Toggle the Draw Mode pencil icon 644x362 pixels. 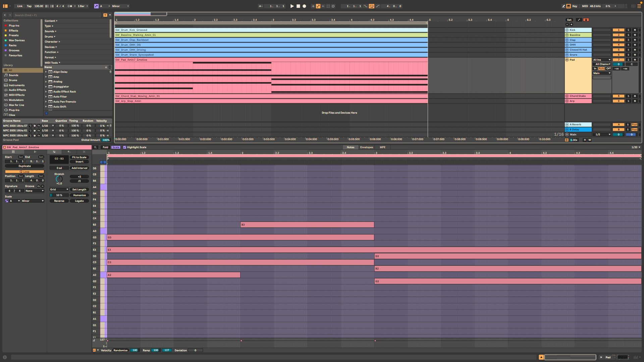tap(563, 6)
